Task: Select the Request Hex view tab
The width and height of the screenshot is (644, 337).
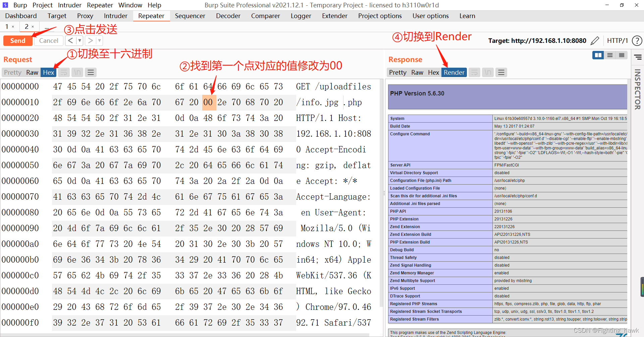Action: tap(49, 72)
